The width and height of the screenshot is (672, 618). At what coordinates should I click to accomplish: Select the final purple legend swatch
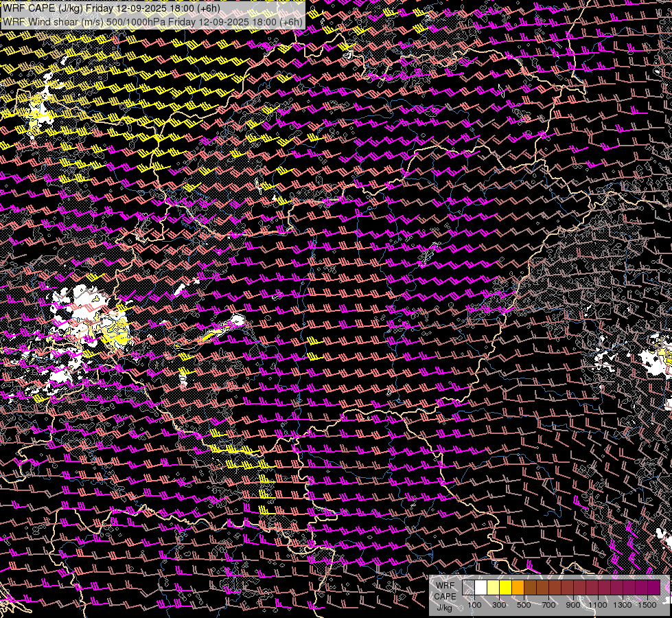(x=654, y=588)
